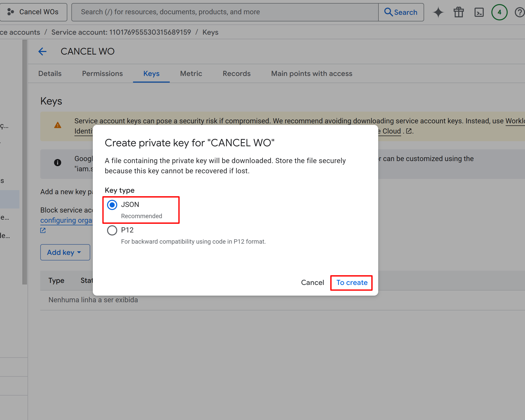Click the left sidebar vertical scrollbar
Viewport: 525px width, 420px height.
(x=25, y=162)
